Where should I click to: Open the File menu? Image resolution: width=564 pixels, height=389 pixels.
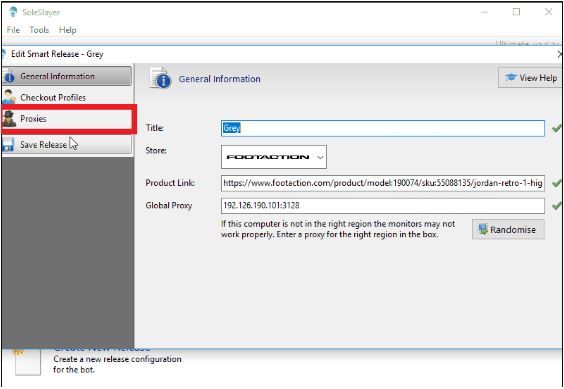[x=13, y=30]
